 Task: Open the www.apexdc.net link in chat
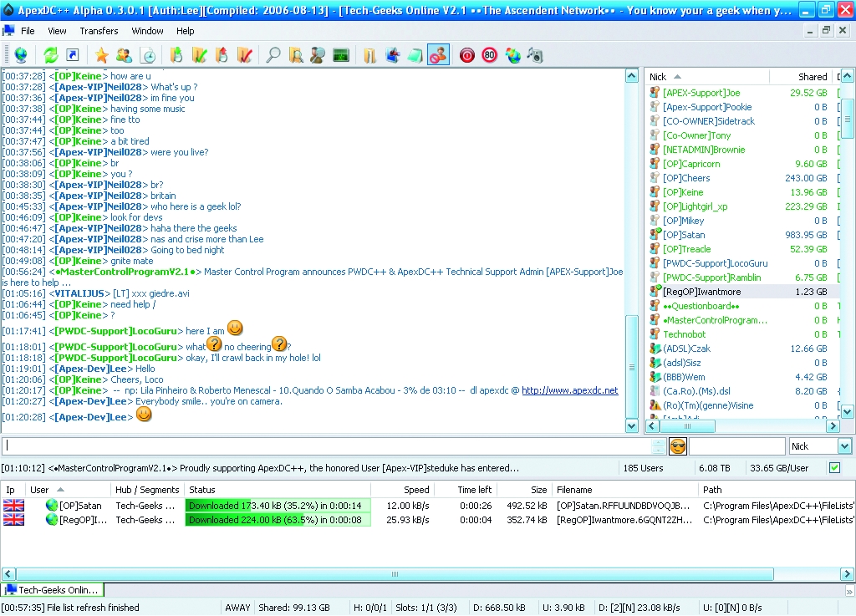click(569, 390)
